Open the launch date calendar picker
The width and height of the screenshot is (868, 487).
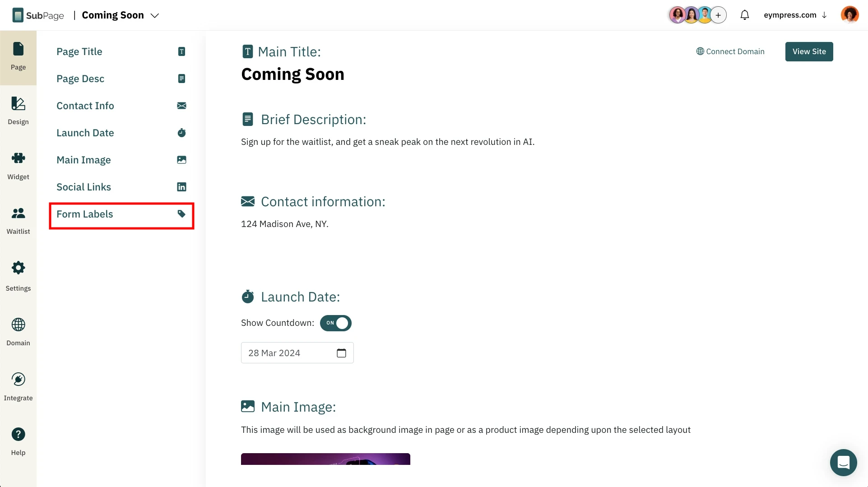click(341, 353)
